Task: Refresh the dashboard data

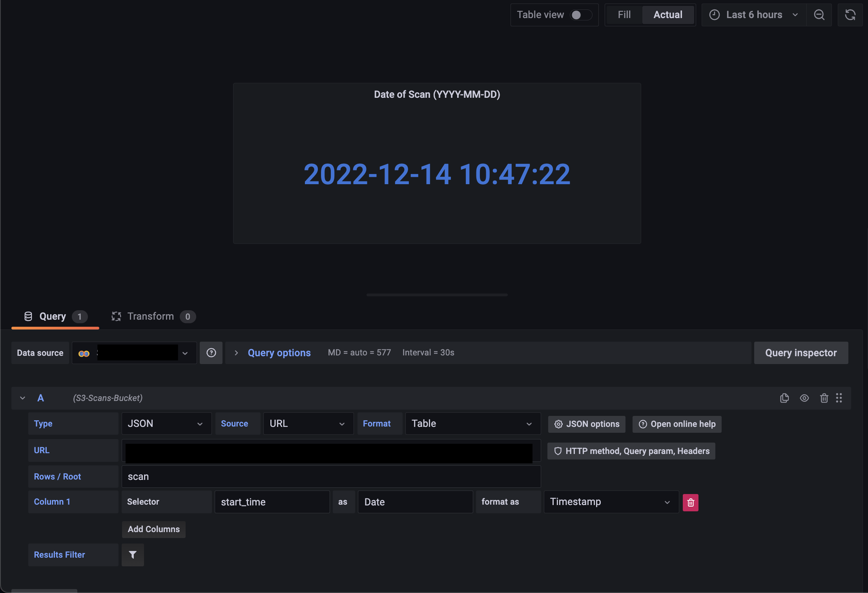Action: [850, 15]
